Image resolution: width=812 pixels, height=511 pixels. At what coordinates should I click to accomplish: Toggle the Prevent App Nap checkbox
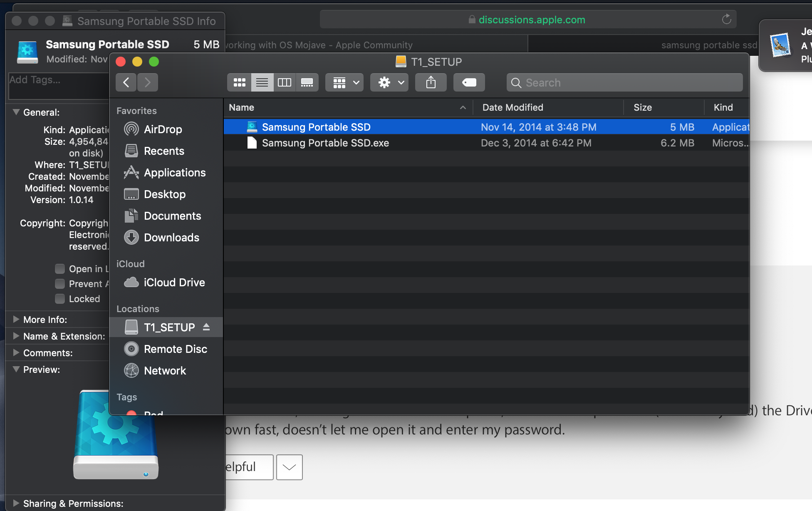[x=60, y=284]
